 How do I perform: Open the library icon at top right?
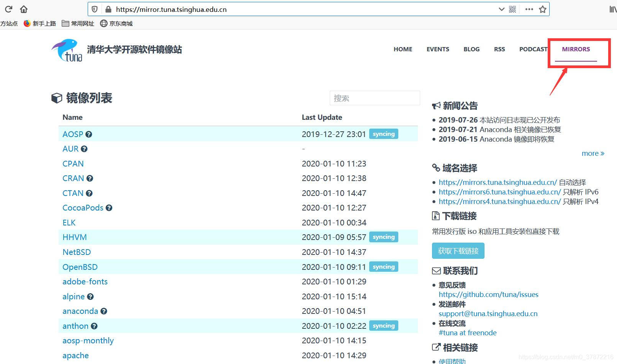point(612,9)
